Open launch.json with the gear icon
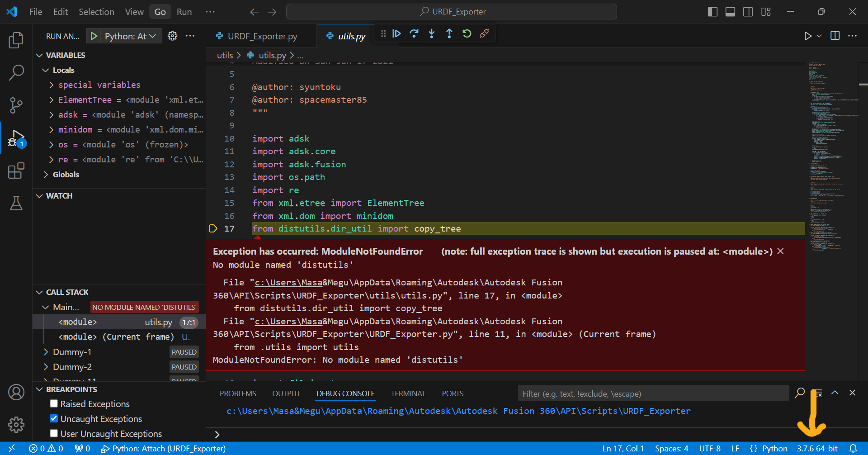The width and height of the screenshot is (868, 455). [172, 36]
